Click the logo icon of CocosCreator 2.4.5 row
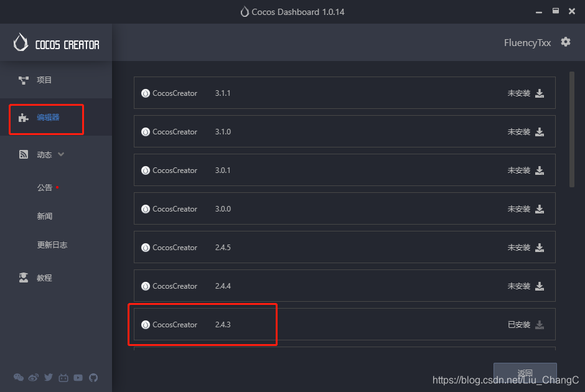 click(x=146, y=248)
